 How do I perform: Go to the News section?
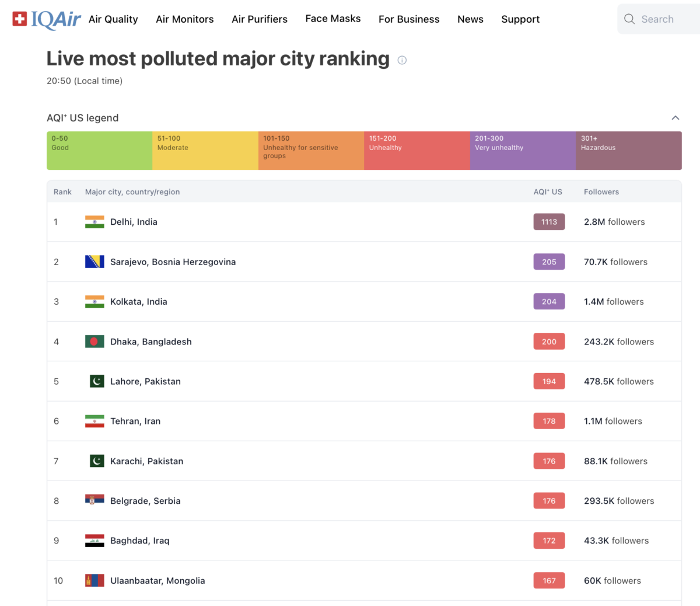pos(470,19)
